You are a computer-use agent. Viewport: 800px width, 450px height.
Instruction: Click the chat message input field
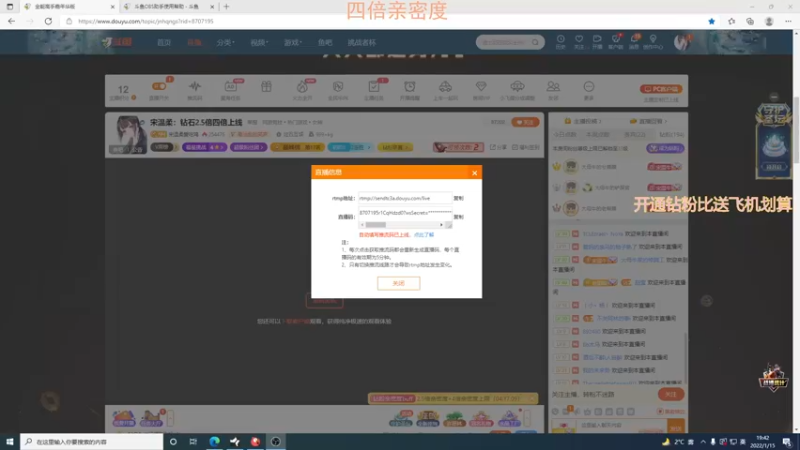click(x=622, y=426)
